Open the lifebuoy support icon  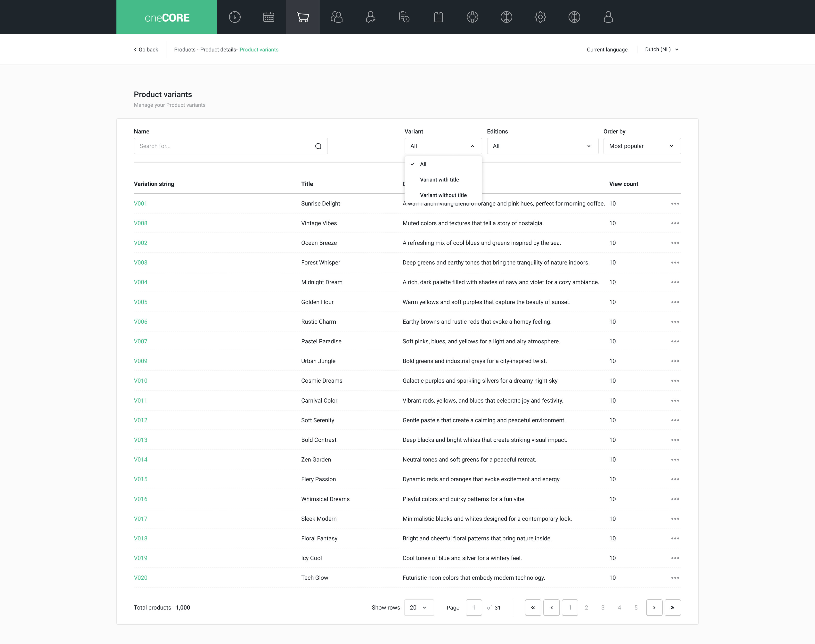point(472,17)
